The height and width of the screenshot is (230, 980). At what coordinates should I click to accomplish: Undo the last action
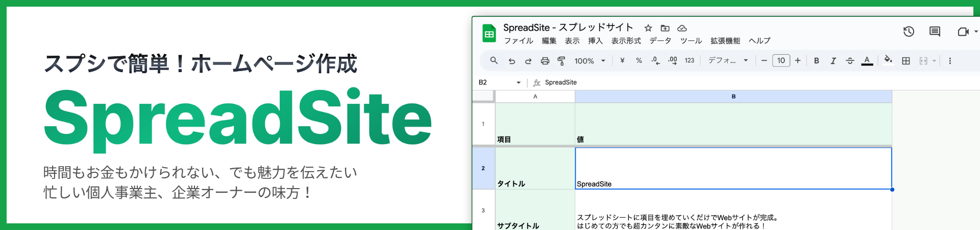tap(511, 61)
